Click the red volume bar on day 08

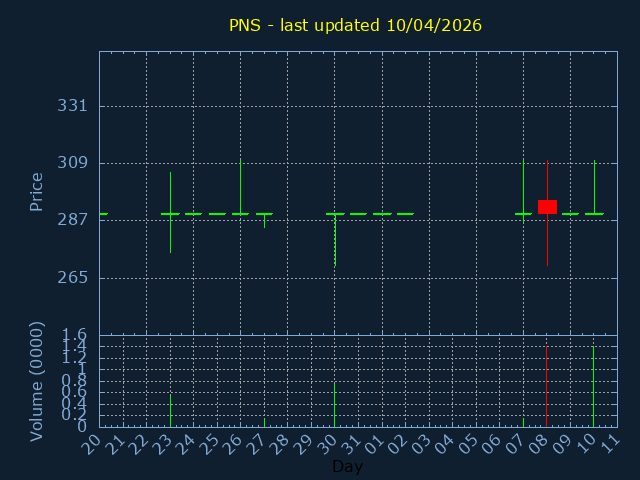546,386
